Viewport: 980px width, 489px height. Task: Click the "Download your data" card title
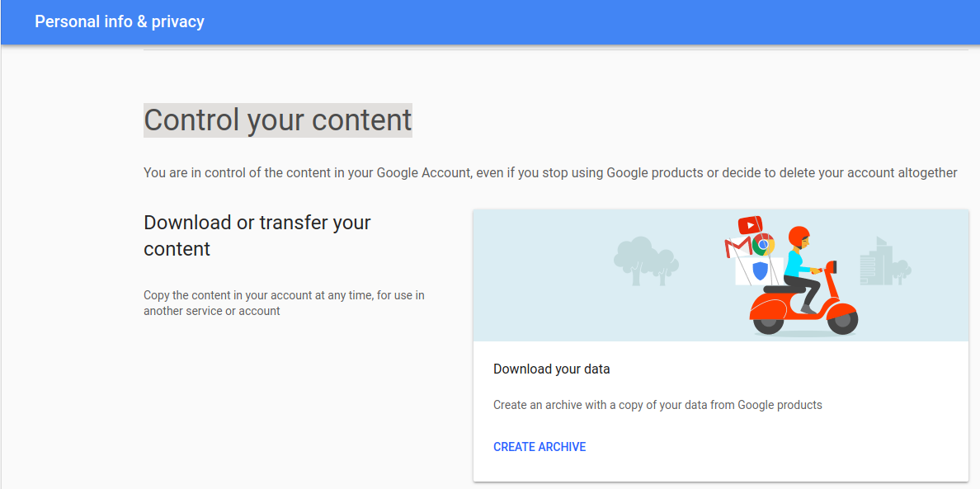pyautogui.click(x=552, y=369)
